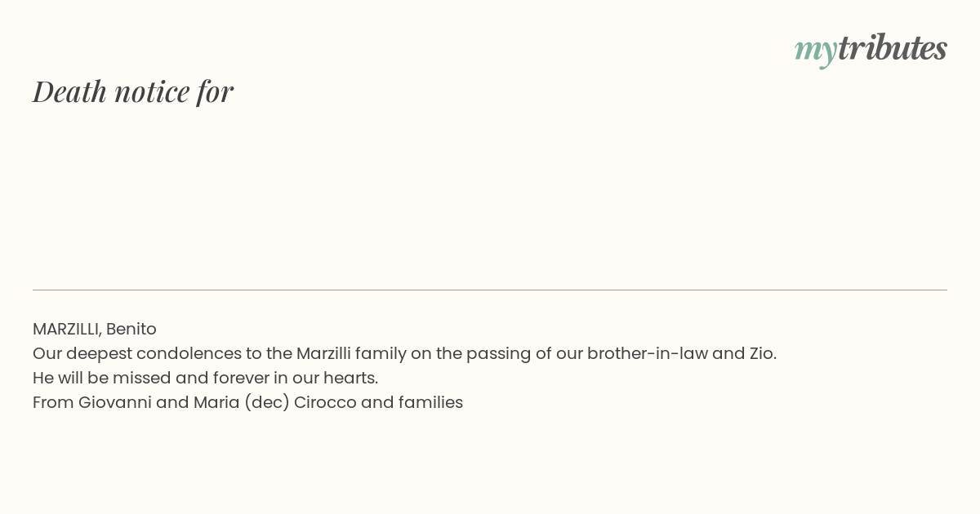Select the "Death notice for" heading
The image size is (980, 514).
click(x=133, y=91)
